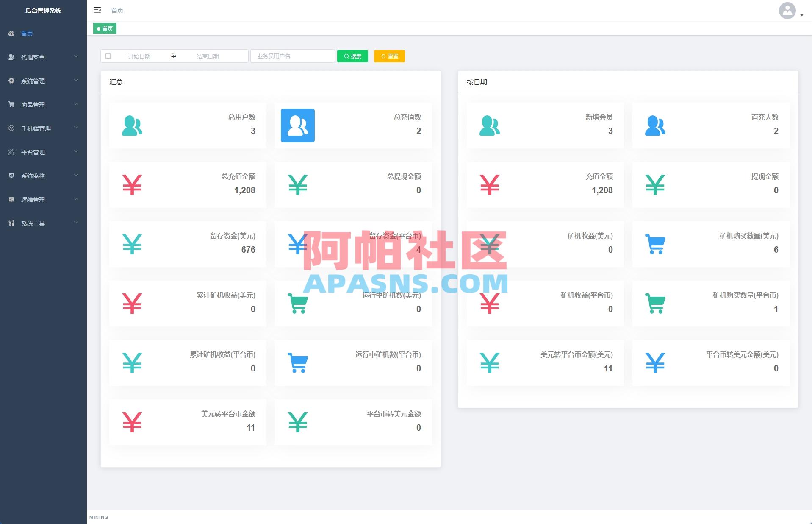Click the 业务员用户名 input field
The image size is (812, 524).
click(292, 56)
